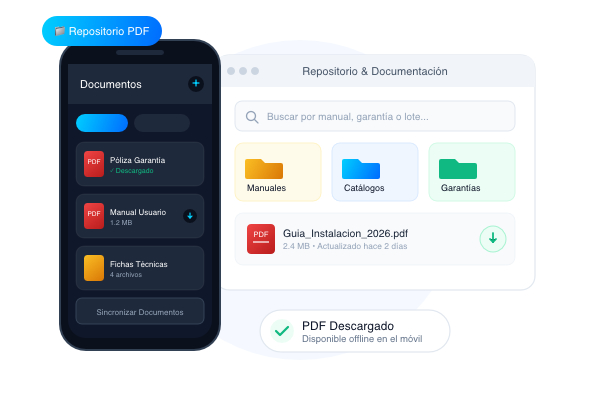Open the Fichas Técnicas folder icon

tap(94, 268)
